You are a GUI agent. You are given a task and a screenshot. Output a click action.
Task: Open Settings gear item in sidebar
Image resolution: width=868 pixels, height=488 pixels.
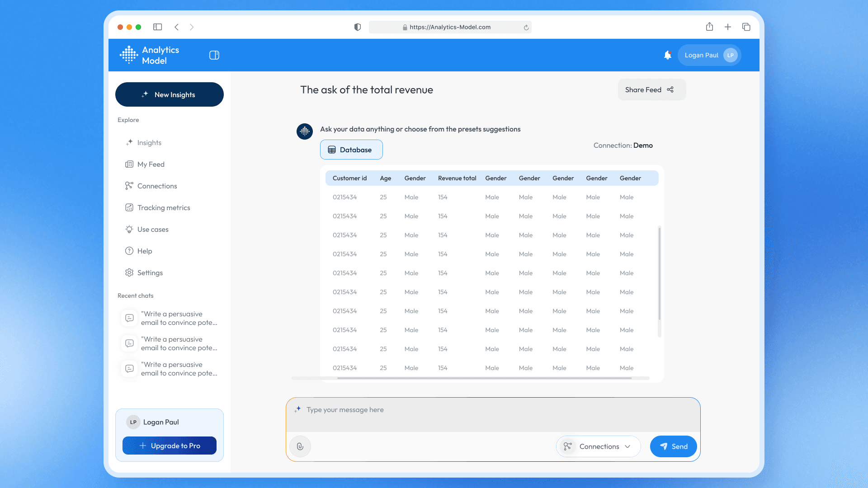(150, 273)
